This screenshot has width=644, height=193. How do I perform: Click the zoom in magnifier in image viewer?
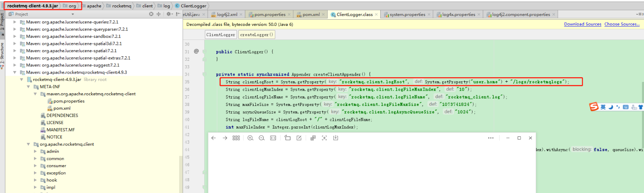250,138
